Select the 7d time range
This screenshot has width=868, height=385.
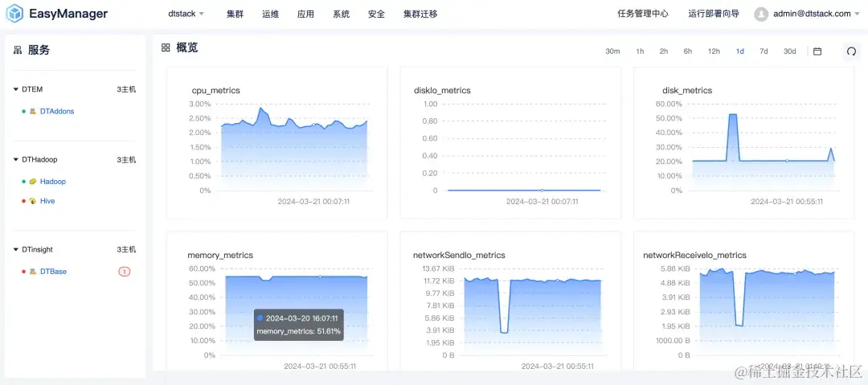pyautogui.click(x=764, y=51)
